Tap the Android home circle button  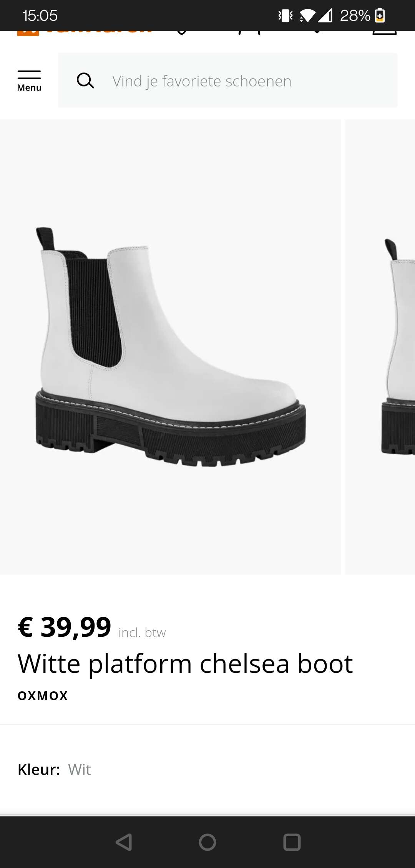[207, 842]
